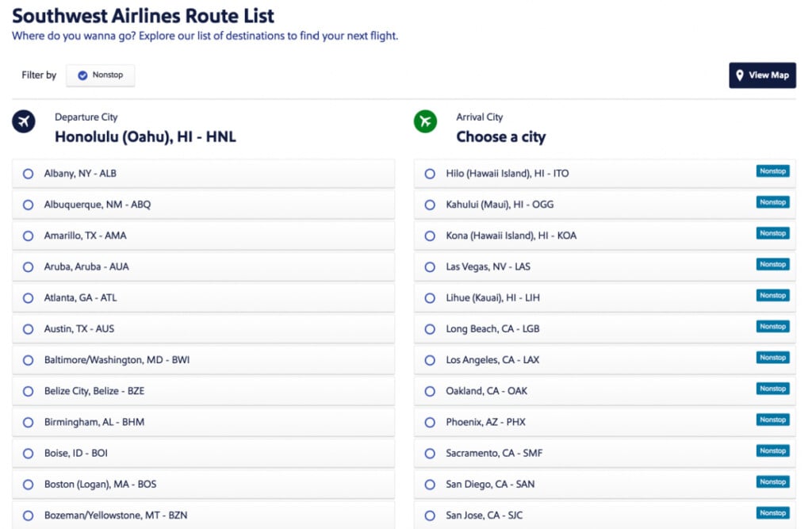Select Boston (Logan), MA - BOS radio button
The height and width of the screenshot is (529, 812).
(x=28, y=485)
